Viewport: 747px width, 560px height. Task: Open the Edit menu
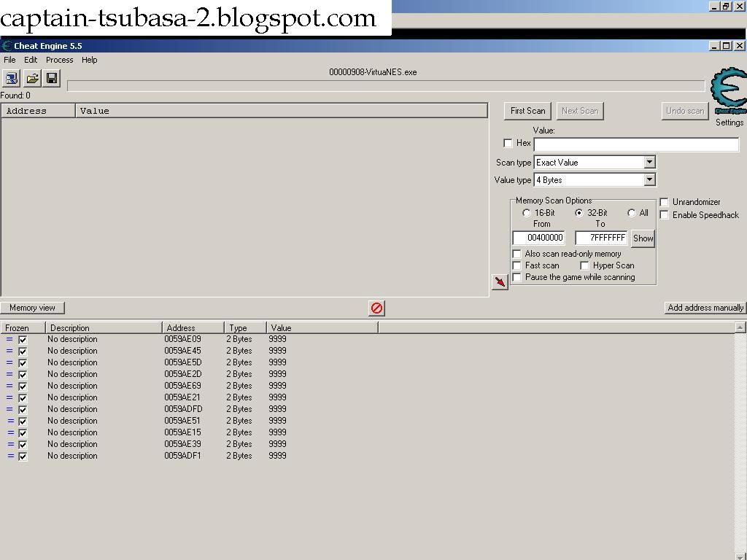31,60
